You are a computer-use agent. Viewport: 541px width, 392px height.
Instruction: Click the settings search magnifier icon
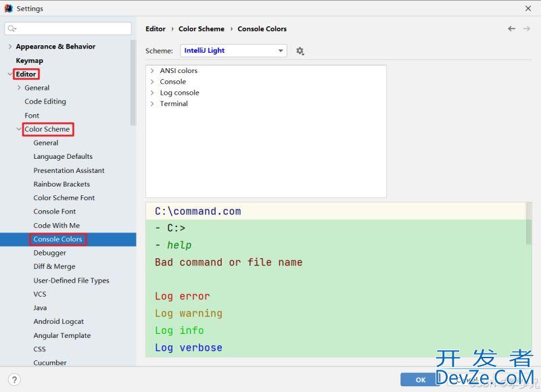11,28
